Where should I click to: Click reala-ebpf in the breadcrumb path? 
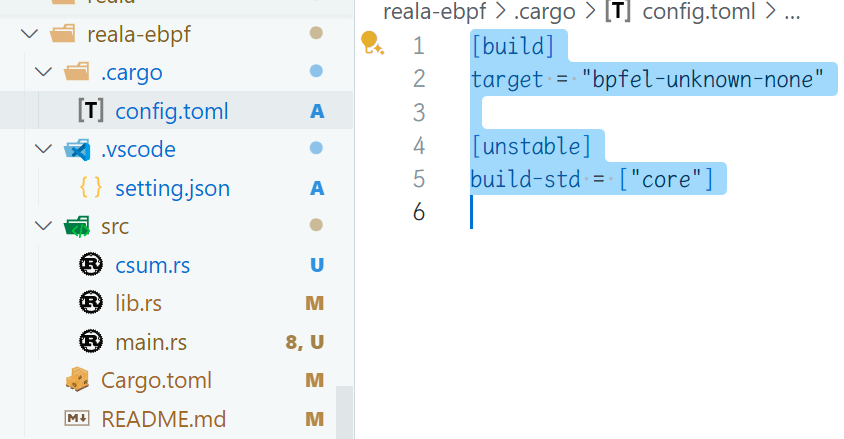pos(434,11)
